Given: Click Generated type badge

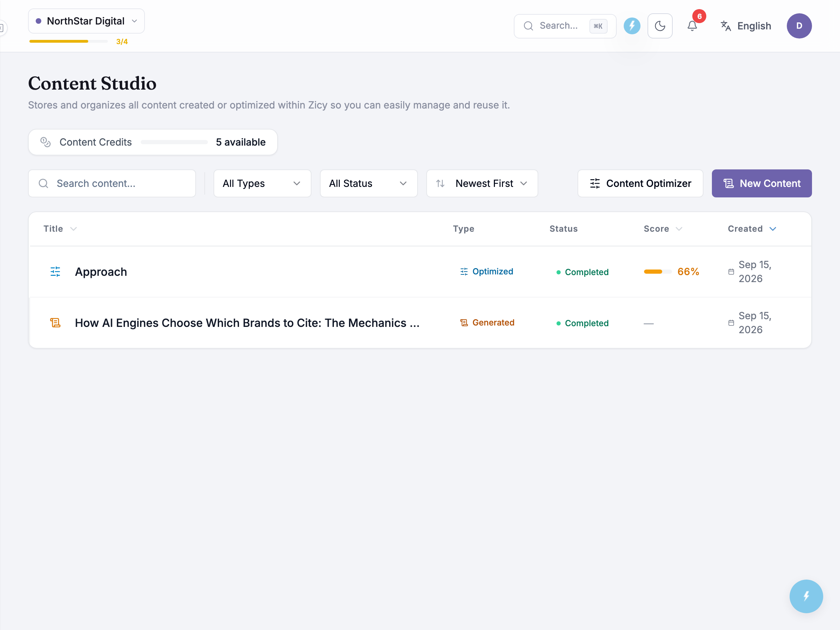Looking at the screenshot, I should click(x=487, y=323).
